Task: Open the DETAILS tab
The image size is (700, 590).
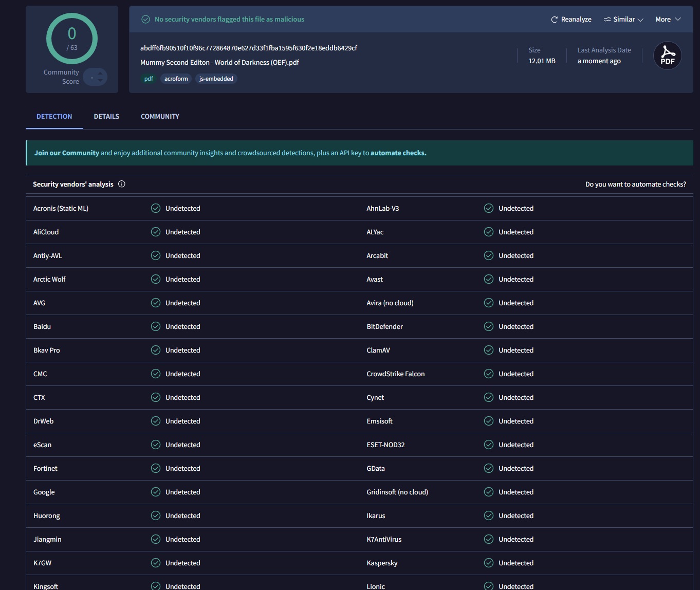Action: [106, 117]
